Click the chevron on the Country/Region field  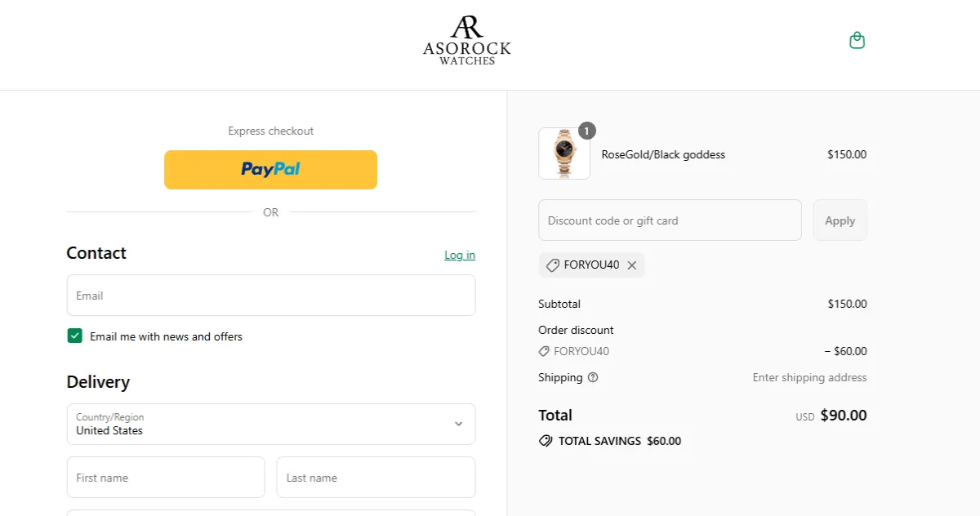pos(459,424)
